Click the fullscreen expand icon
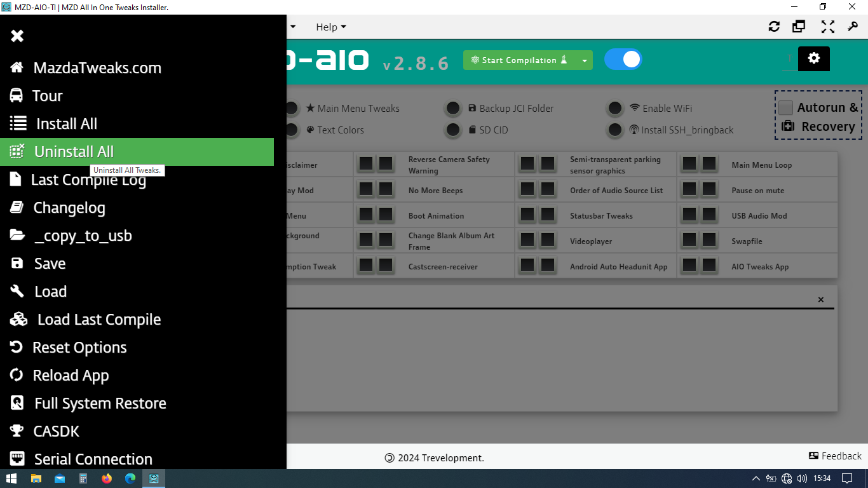This screenshot has height=488, width=868. [827, 27]
